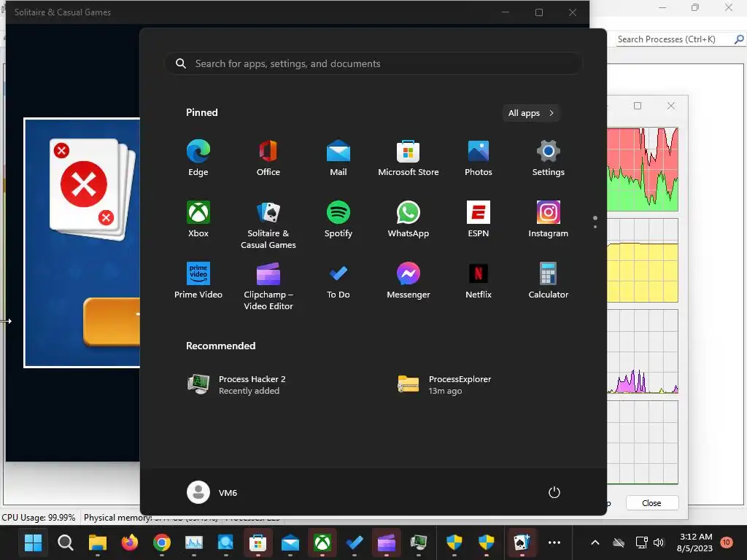Open notification center badge showing 10
Viewport: 747px width, 560px height.
(x=726, y=542)
